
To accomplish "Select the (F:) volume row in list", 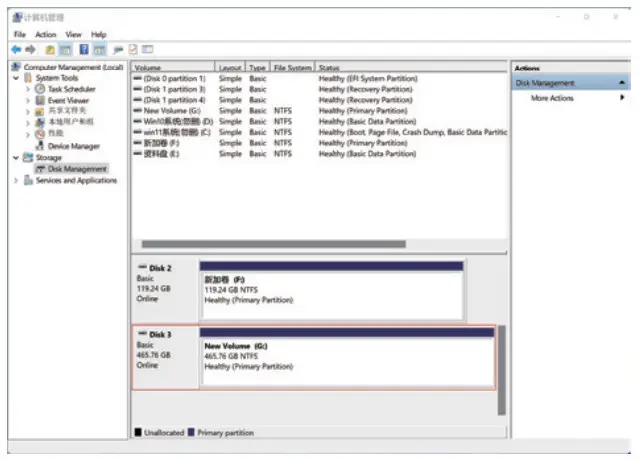I will click(320, 143).
